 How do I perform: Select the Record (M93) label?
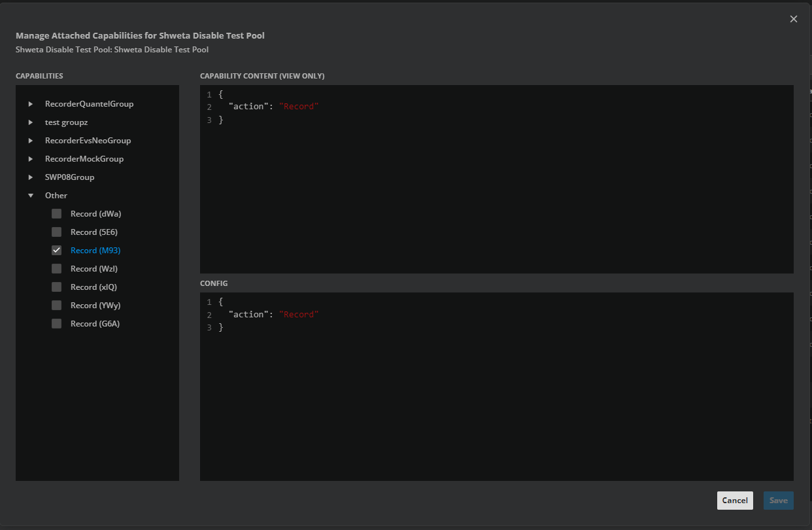pyautogui.click(x=95, y=251)
